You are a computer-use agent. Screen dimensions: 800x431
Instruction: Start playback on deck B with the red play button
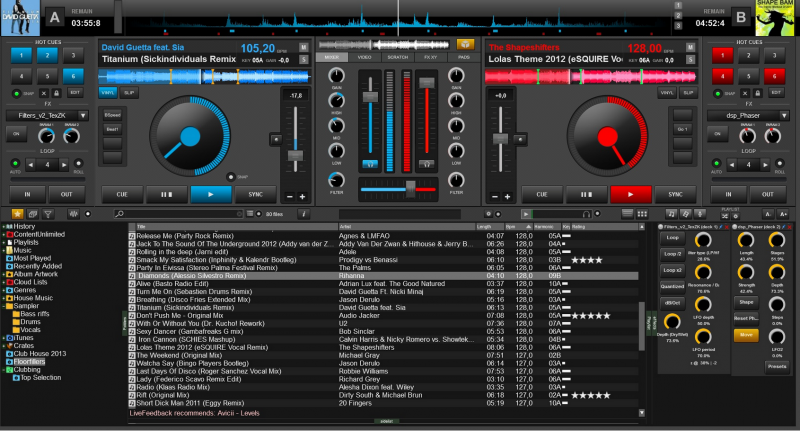click(x=631, y=194)
